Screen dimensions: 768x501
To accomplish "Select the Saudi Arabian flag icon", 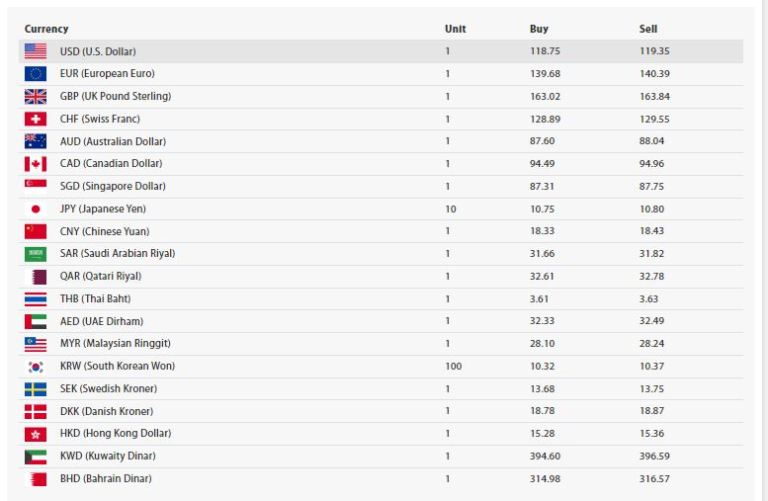I will 35,254.
